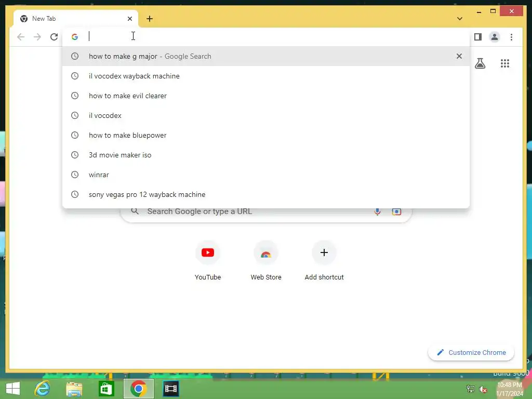Click the muted volume tray icon
Image resolution: width=532 pixels, height=399 pixels.
tap(483, 389)
